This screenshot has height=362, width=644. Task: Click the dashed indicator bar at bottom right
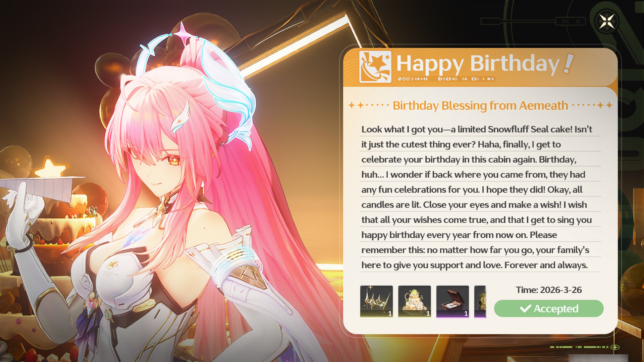(584, 347)
